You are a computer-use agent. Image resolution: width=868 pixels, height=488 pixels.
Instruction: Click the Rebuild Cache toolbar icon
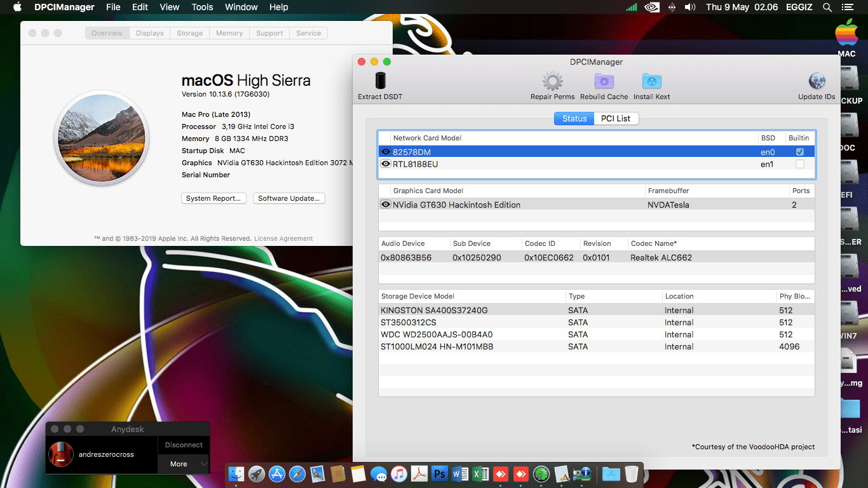point(604,81)
